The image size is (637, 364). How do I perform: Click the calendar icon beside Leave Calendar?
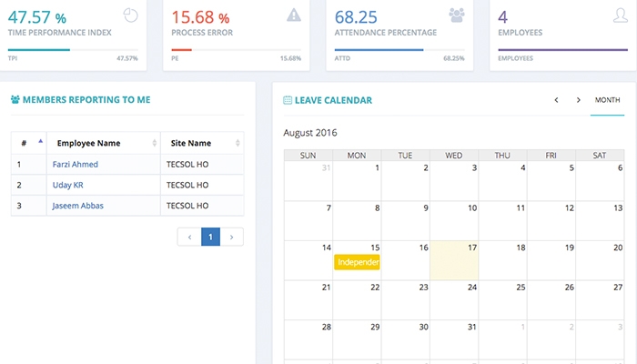(x=288, y=100)
